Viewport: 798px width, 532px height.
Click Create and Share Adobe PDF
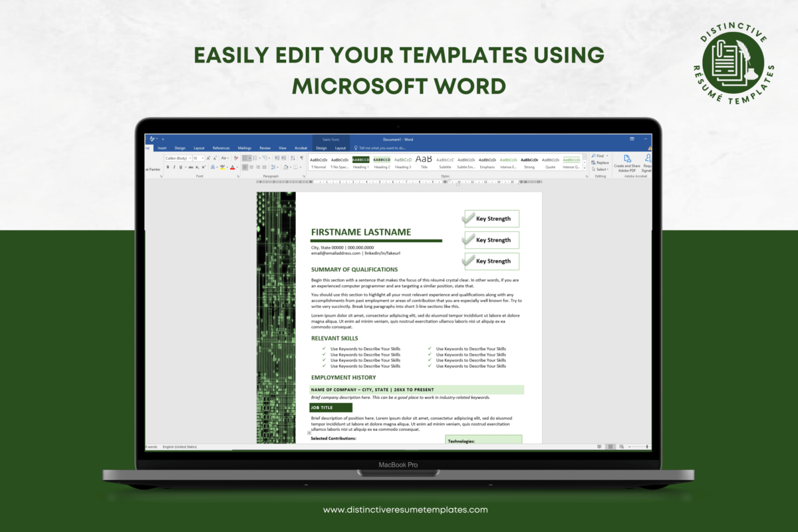(x=627, y=164)
